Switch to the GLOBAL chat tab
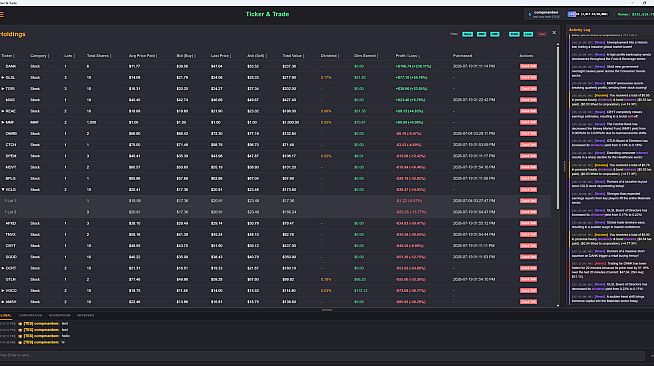The height and width of the screenshot is (366, 654). 5,316
